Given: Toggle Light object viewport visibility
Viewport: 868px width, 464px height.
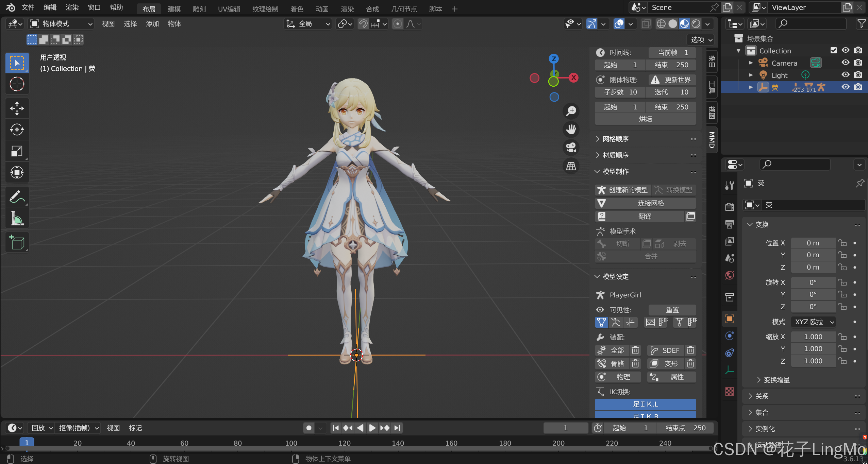Looking at the screenshot, I should coord(846,75).
